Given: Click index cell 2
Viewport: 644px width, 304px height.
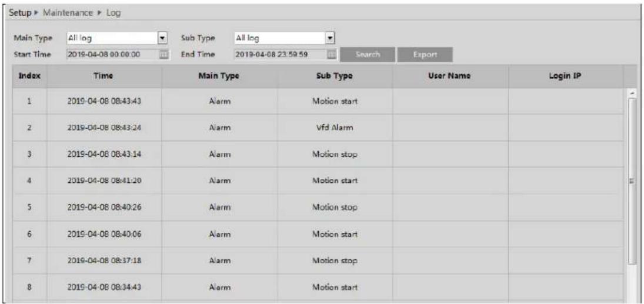Looking at the screenshot, I should [x=29, y=128].
